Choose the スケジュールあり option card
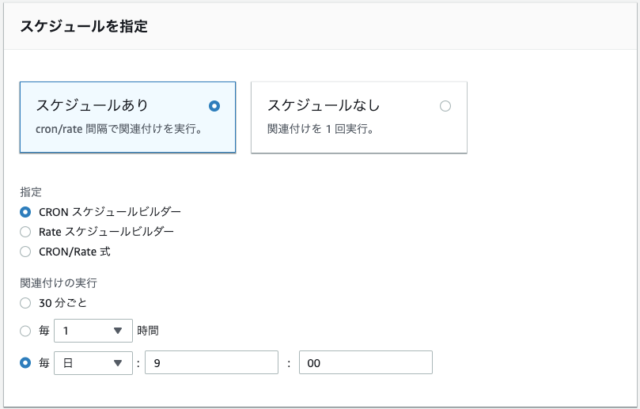The width and height of the screenshot is (640, 409). click(128, 117)
